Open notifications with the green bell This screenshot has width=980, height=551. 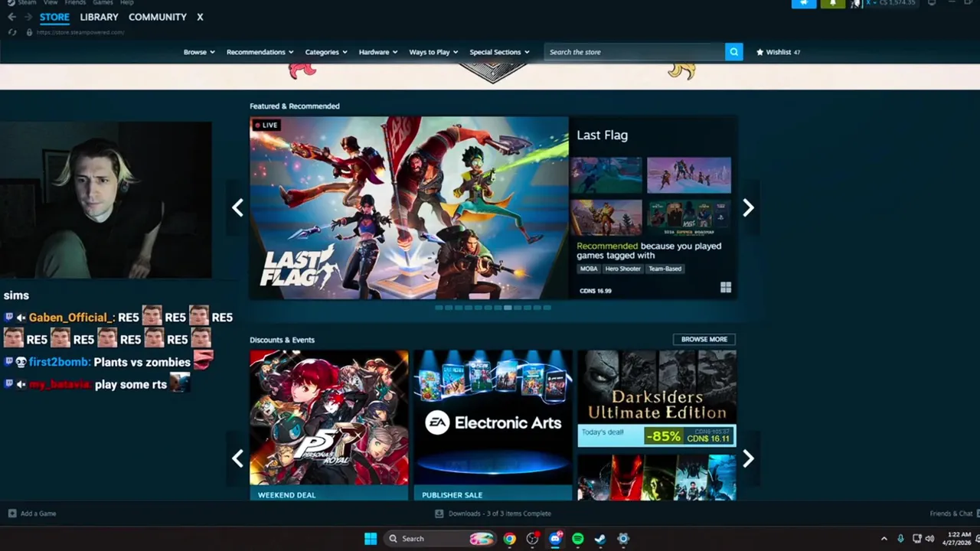click(x=832, y=3)
